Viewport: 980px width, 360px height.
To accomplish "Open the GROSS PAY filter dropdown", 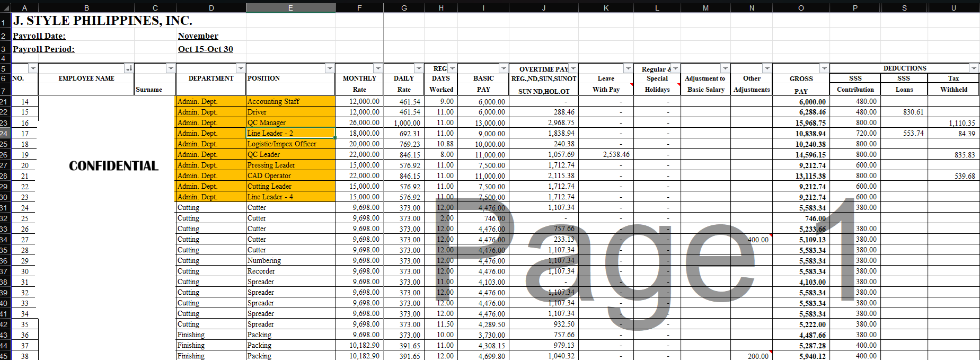I will click(x=824, y=68).
